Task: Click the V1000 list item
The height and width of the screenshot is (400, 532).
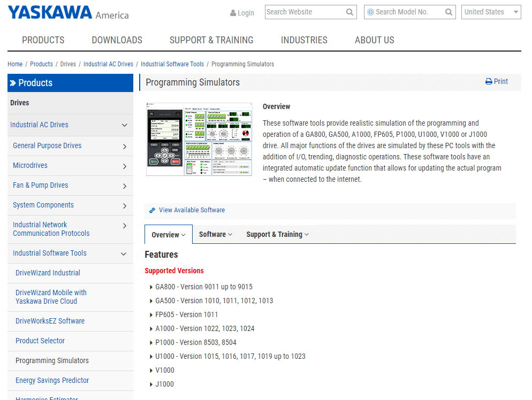Action: 164,370
